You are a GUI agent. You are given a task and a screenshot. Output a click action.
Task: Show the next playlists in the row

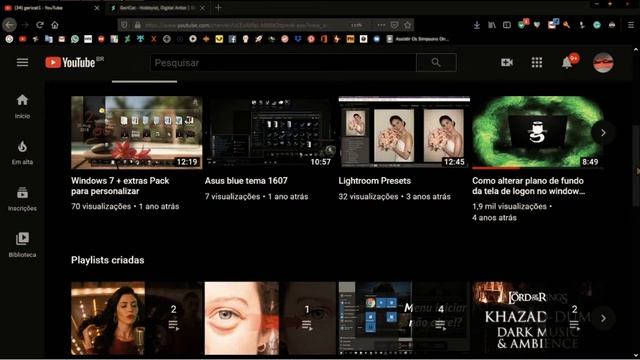603,318
